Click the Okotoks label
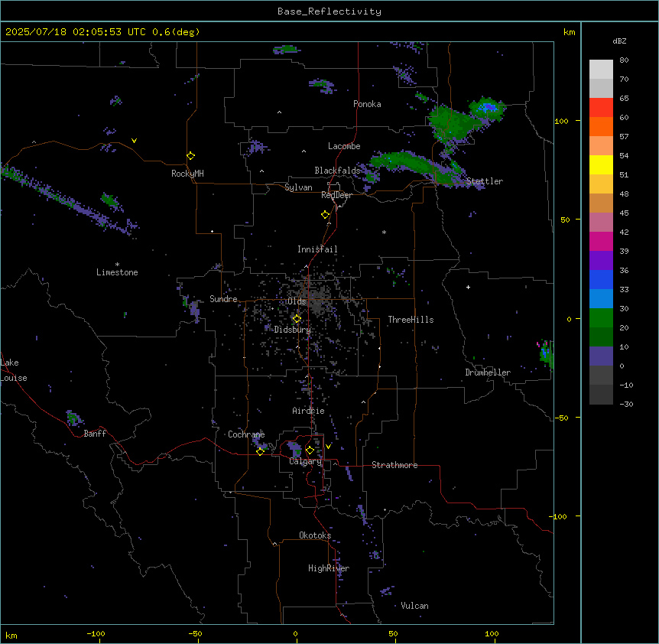 [x=315, y=535]
